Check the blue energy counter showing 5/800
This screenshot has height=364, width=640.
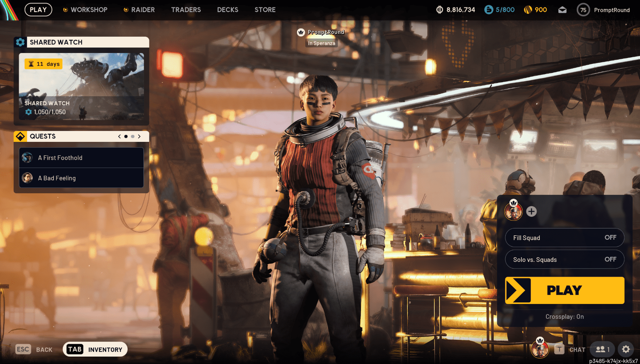[489, 10]
